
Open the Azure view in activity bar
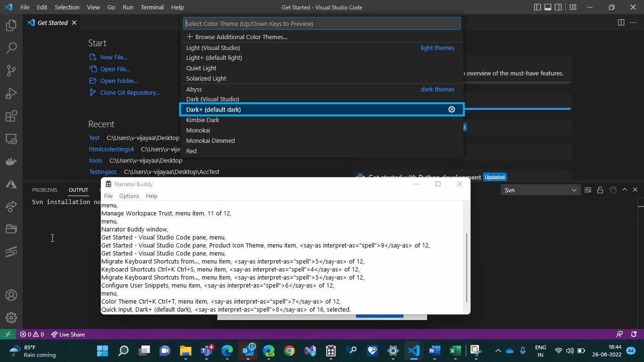point(11,184)
